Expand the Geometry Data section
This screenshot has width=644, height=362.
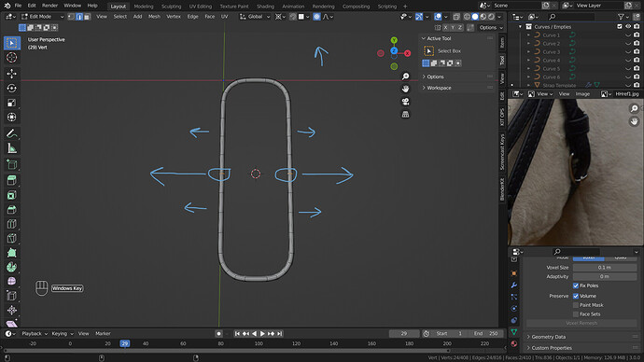click(x=548, y=337)
